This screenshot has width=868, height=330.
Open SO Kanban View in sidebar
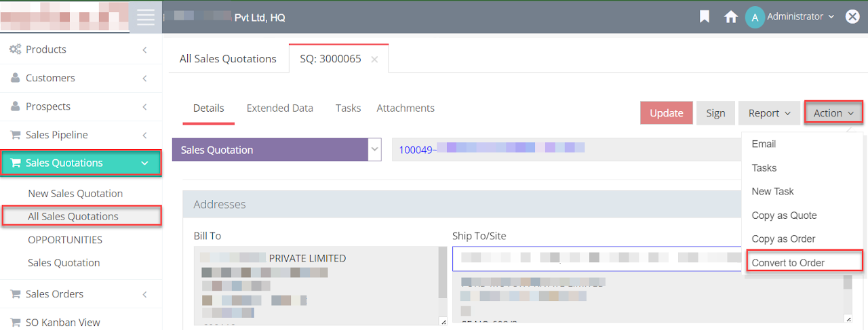pos(62,323)
